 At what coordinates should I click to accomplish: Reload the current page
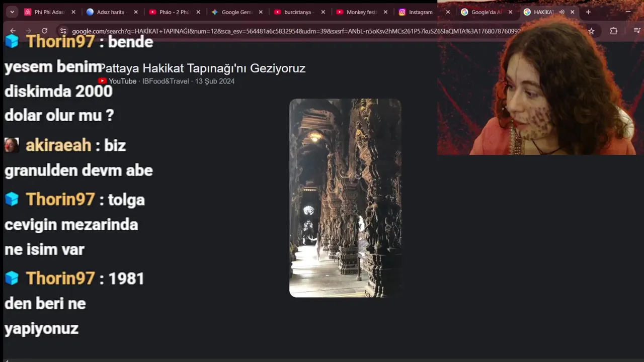(x=44, y=31)
